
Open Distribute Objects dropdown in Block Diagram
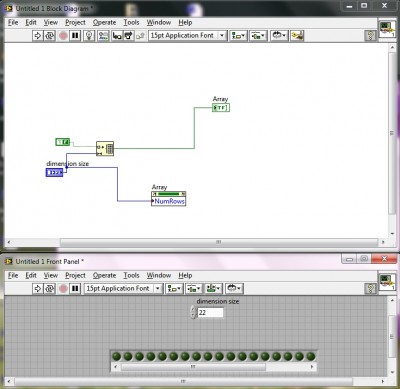(258, 36)
